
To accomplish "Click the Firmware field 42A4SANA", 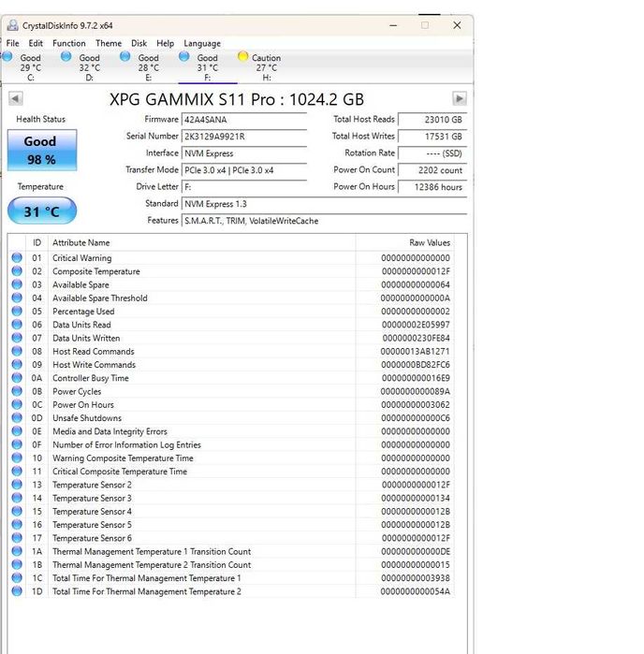I will [x=244, y=120].
